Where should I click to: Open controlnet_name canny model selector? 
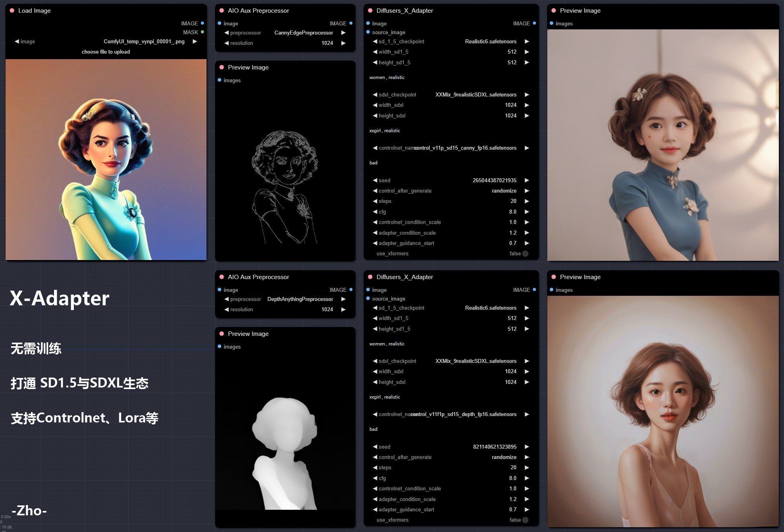pyautogui.click(x=451, y=148)
